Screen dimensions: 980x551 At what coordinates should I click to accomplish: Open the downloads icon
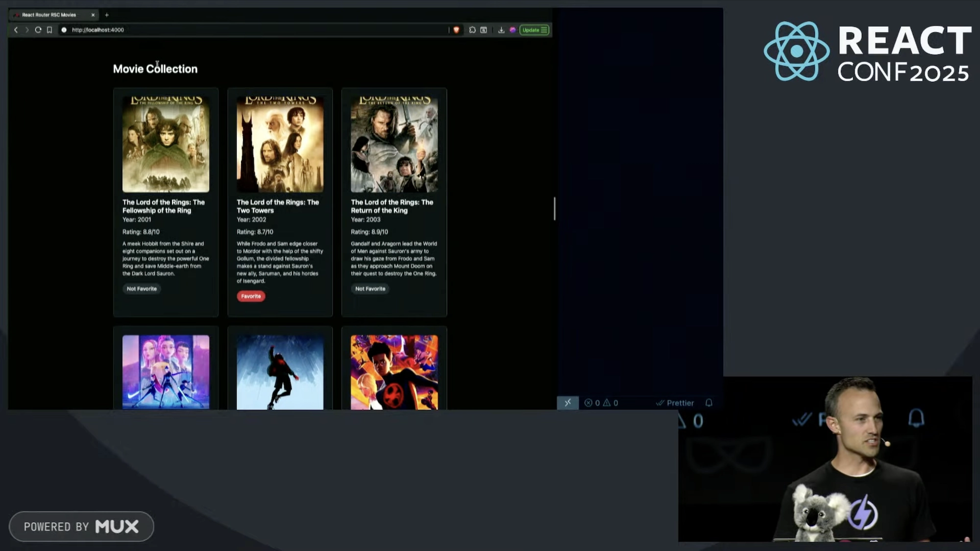click(x=501, y=30)
